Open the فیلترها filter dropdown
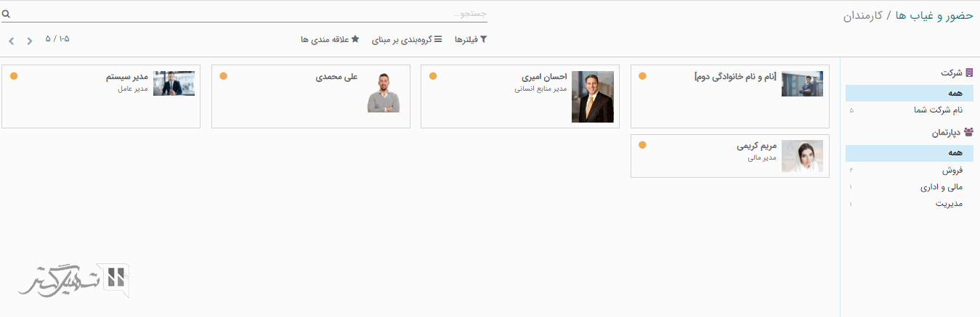Viewport: 980px width, 317px height. [x=470, y=39]
